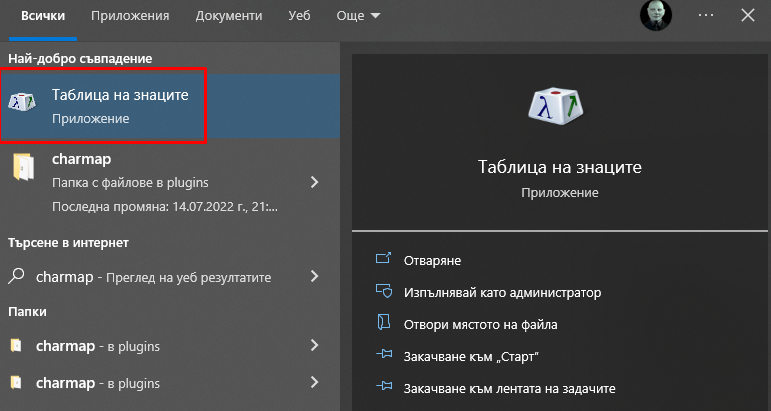This screenshot has width=771, height=411.
Task: Click the folder icon of the last charmap under Папки
Action: click(x=16, y=382)
